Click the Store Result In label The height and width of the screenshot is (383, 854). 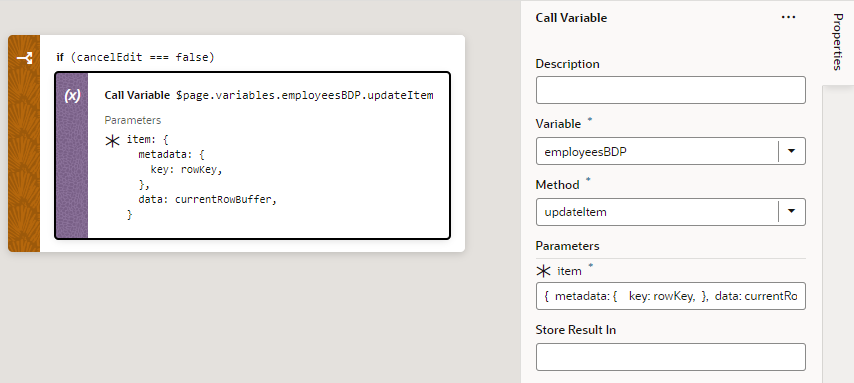[576, 330]
